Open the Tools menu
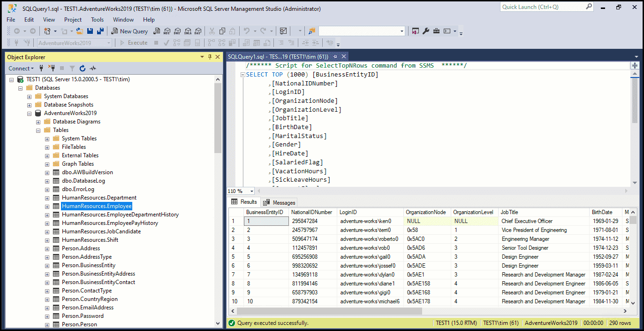Screen dimensions: 644x331 click(x=97, y=20)
